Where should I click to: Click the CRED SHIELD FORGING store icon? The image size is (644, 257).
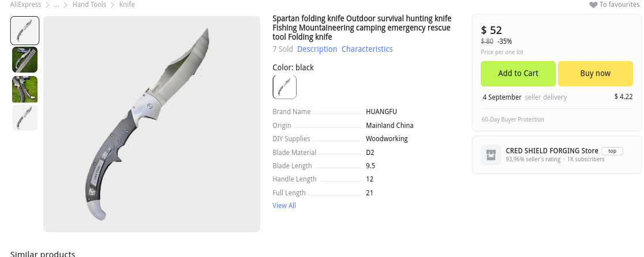(491, 155)
